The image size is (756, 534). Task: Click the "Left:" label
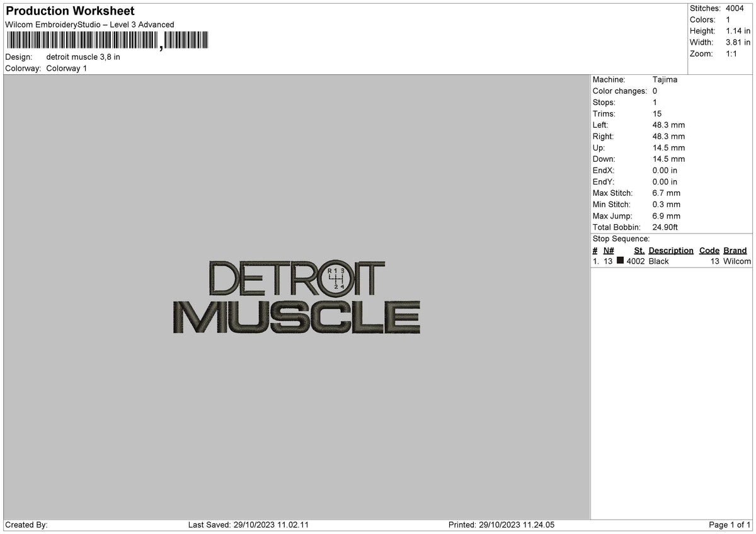coord(600,125)
